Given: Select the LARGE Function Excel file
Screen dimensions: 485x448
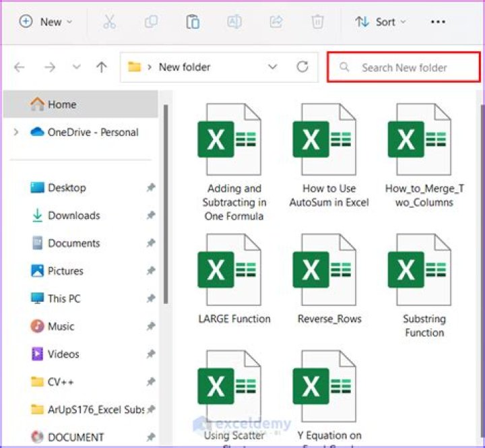Looking at the screenshot, I should point(234,279).
